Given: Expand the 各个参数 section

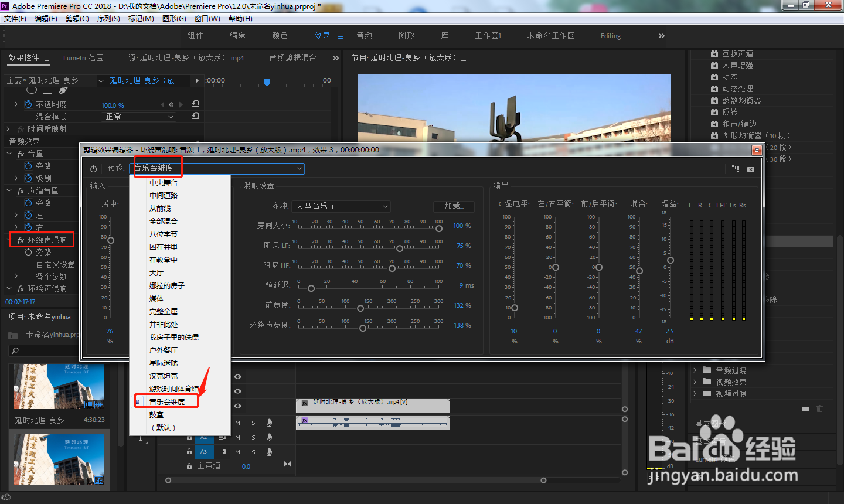Looking at the screenshot, I should tap(16, 276).
